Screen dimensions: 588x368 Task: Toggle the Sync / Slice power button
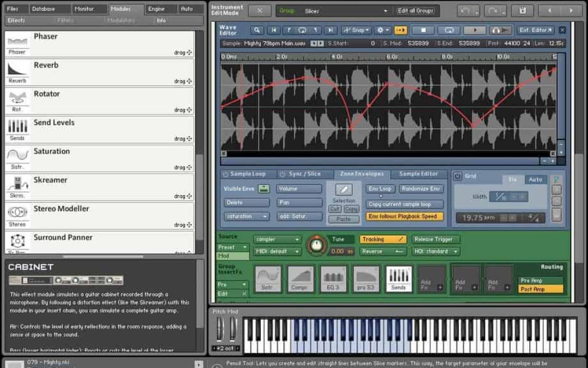(283, 174)
